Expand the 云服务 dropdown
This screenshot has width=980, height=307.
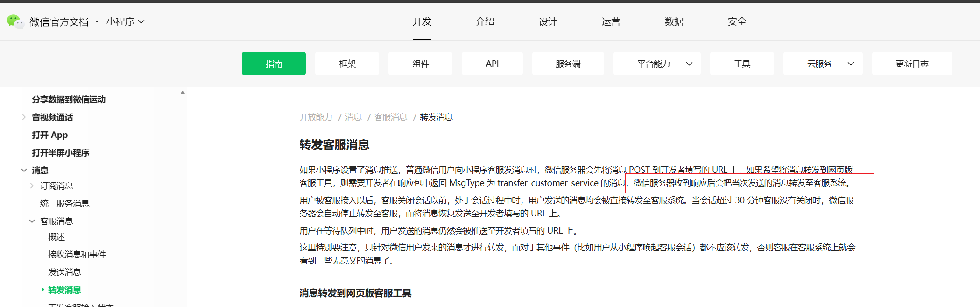coord(823,64)
